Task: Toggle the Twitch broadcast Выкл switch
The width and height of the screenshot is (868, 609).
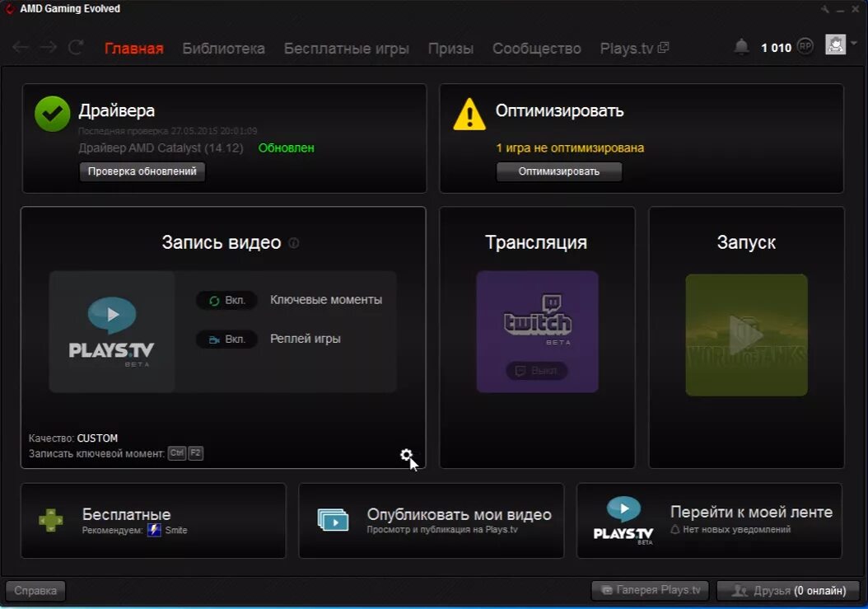Action: click(x=536, y=371)
